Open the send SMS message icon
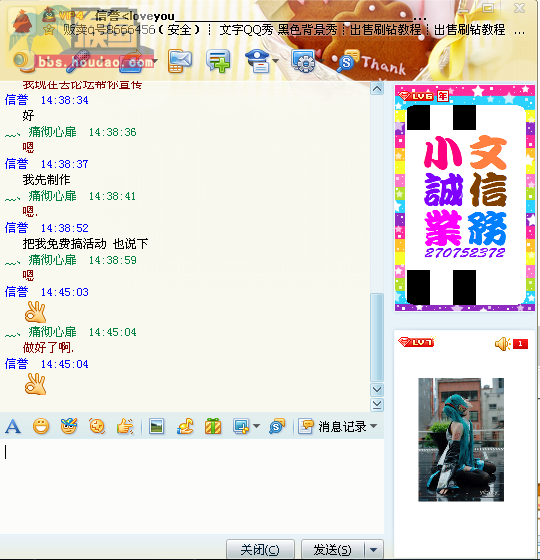 tap(180, 61)
